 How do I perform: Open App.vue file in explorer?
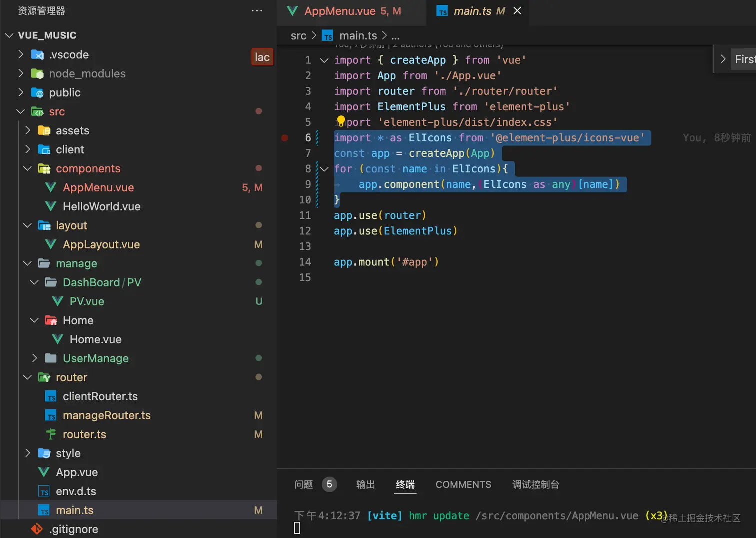click(x=77, y=472)
